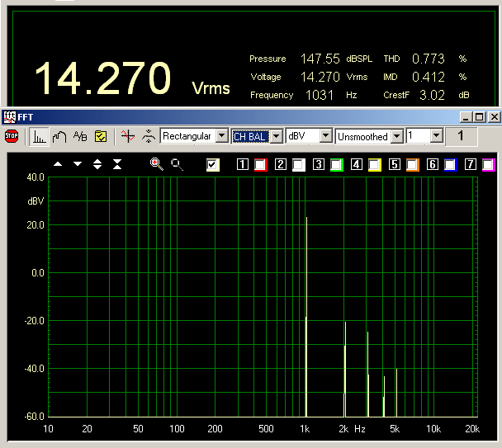Select the spectrum bar graph view icon
502x448 pixels.
[39, 136]
